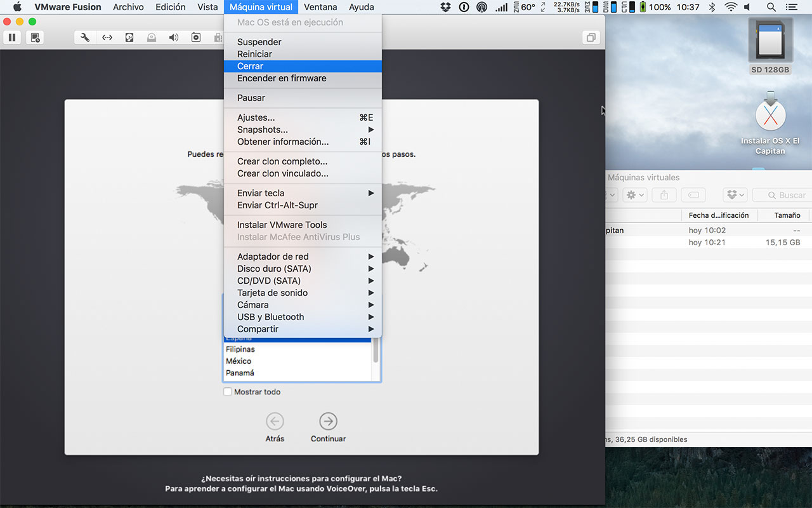Screen dimensions: 812x508
Task: Choose Crear clon completo... menu item
Action: (303, 161)
